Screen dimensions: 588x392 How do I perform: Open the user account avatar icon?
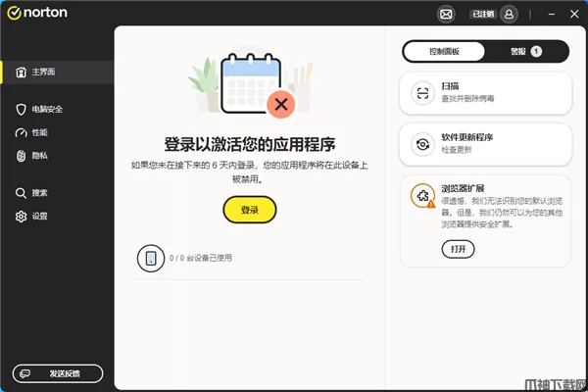point(509,15)
